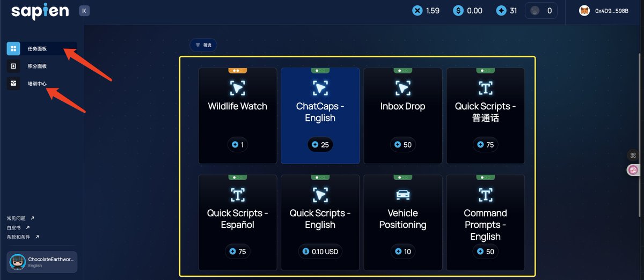Image resolution: width=644 pixels, height=280 pixels.
Task: Click the dollar balance icon showing 0.00
Action: click(458, 11)
